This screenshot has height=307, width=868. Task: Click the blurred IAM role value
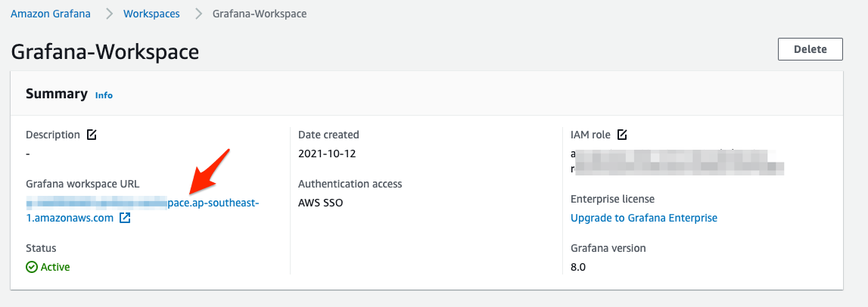pos(676,161)
